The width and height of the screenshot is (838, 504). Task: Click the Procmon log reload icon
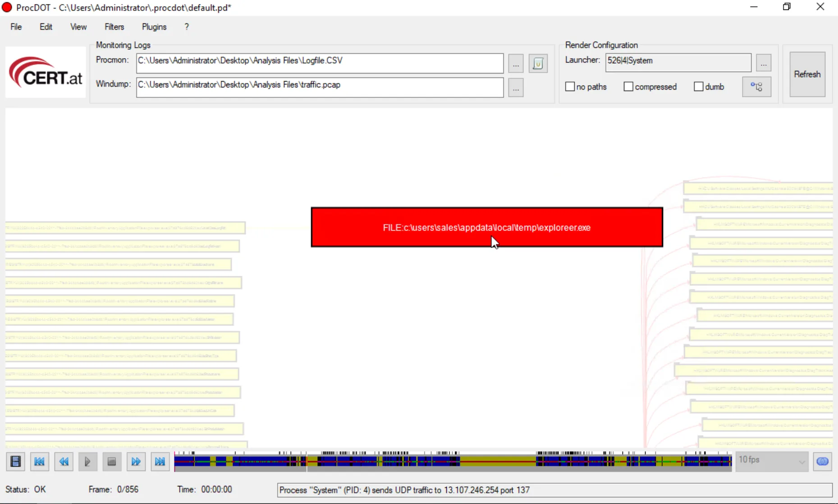pyautogui.click(x=538, y=64)
